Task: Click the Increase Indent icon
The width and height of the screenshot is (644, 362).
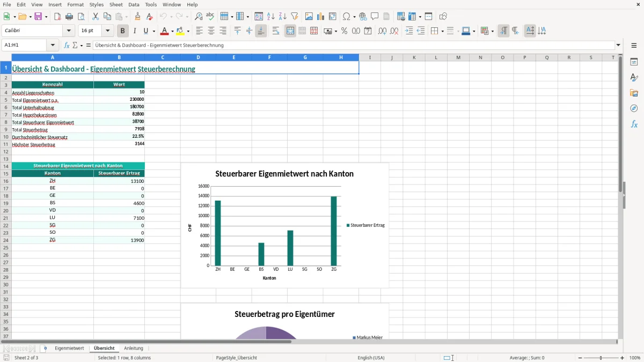Action: click(x=409, y=31)
